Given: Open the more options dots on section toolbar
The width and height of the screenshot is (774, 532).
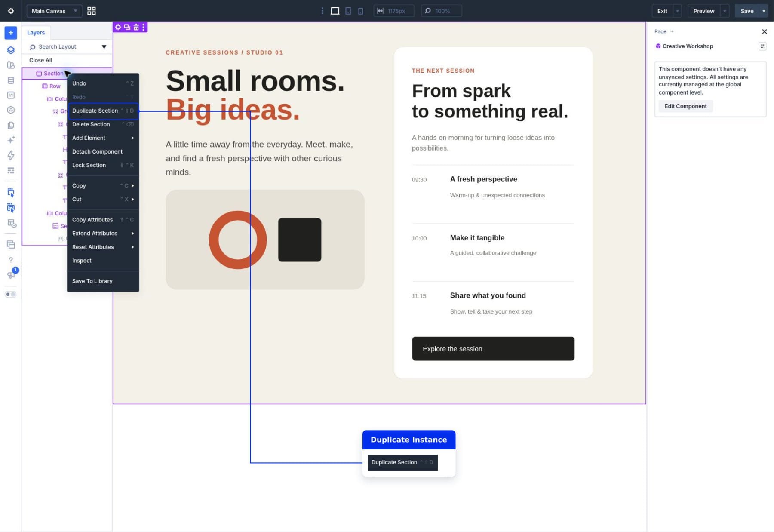Looking at the screenshot, I should [x=144, y=27].
